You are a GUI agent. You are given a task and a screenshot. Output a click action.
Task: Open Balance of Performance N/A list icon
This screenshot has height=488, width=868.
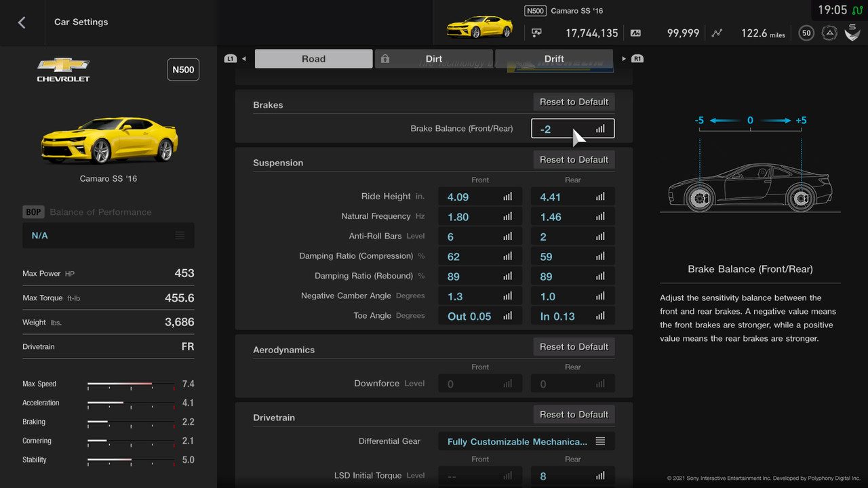(180, 235)
